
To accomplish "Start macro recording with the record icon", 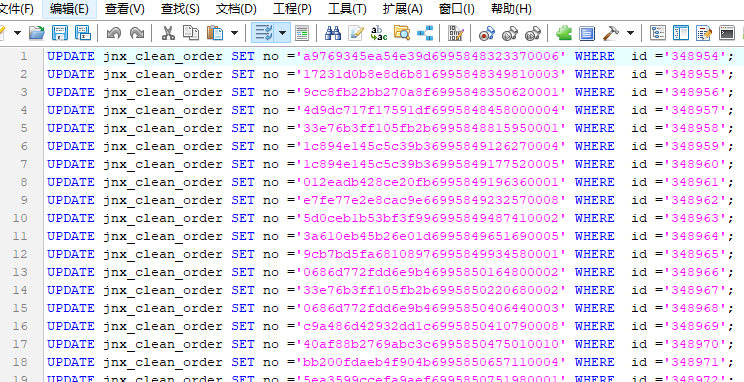I will click(x=487, y=33).
